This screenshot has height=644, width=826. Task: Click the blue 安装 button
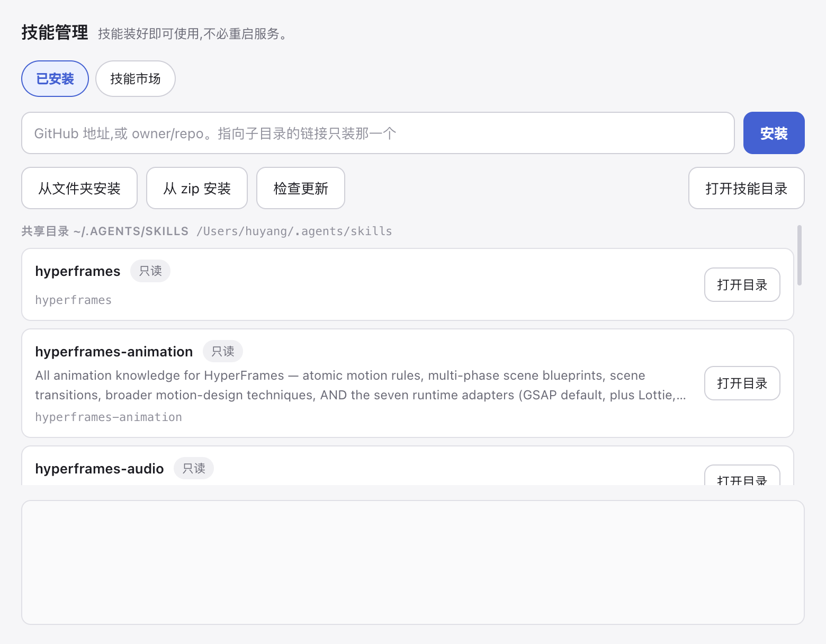774,133
